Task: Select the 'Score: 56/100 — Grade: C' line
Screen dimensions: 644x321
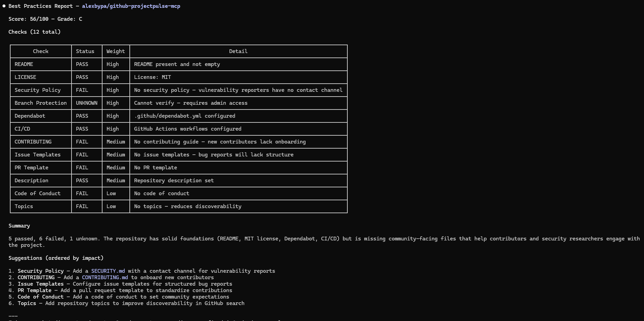Action: (x=45, y=19)
